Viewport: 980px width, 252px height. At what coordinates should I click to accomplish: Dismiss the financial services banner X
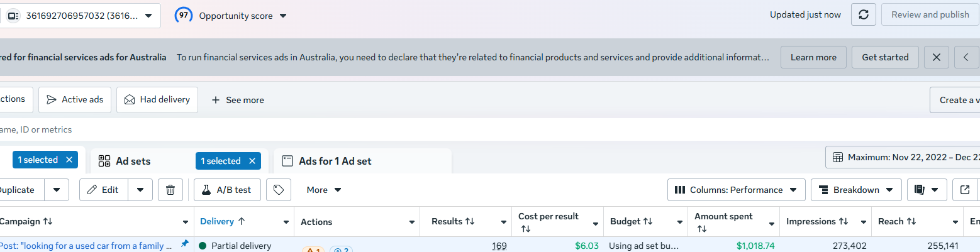click(x=937, y=57)
